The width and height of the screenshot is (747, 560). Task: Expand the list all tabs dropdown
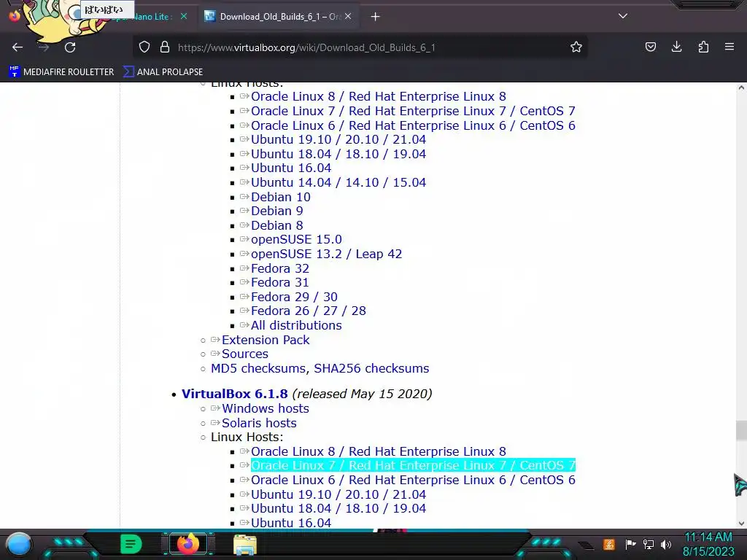click(623, 16)
